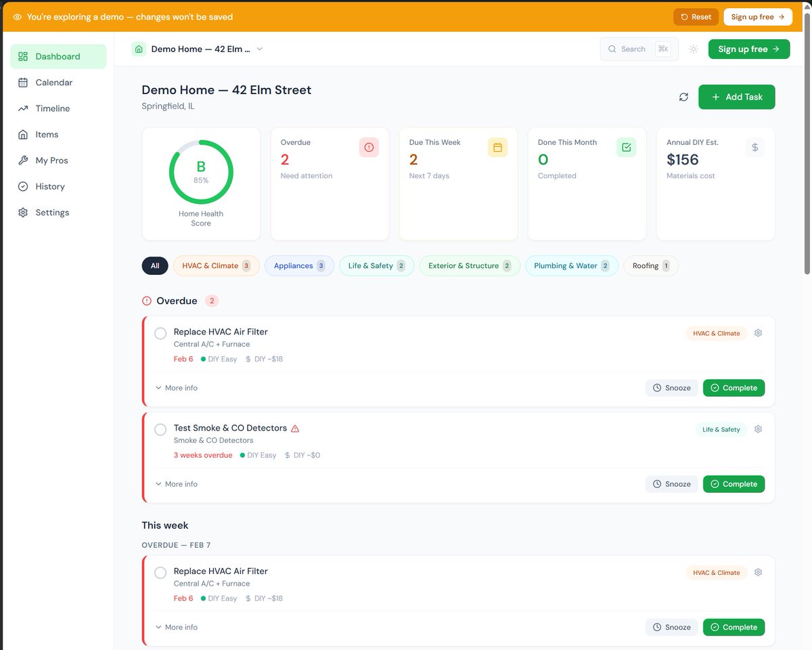Click the Overdue section warning icon

point(147,301)
